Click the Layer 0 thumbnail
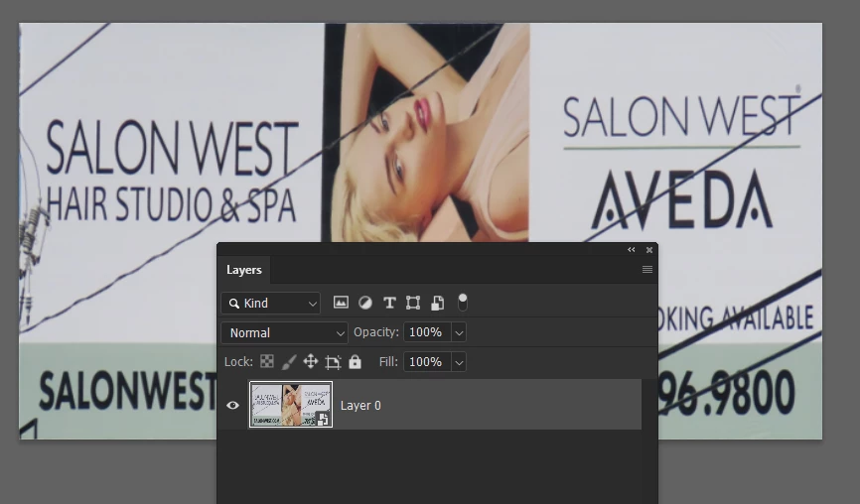 [291, 405]
